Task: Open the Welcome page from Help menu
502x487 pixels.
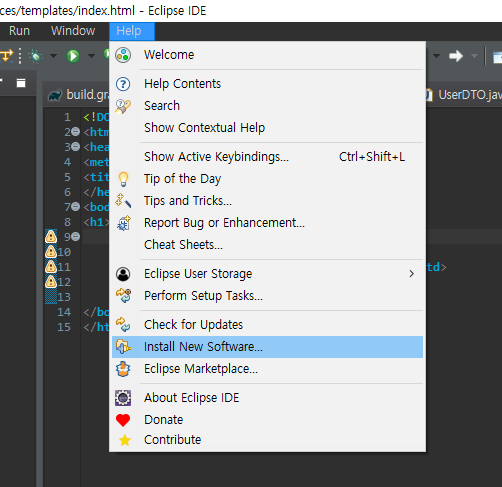Action: click(267, 55)
